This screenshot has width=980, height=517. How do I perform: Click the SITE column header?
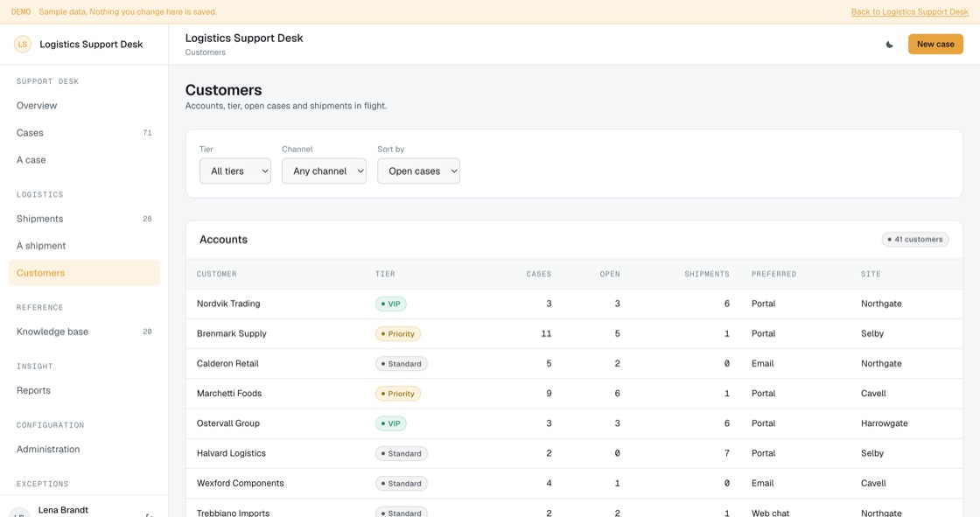click(x=871, y=275)
